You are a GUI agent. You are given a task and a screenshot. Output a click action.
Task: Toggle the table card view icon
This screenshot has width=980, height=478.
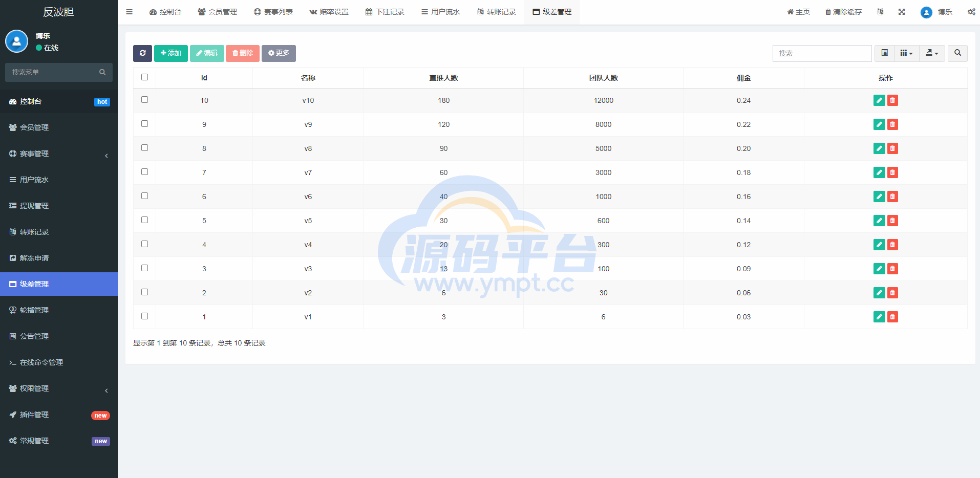884,53
